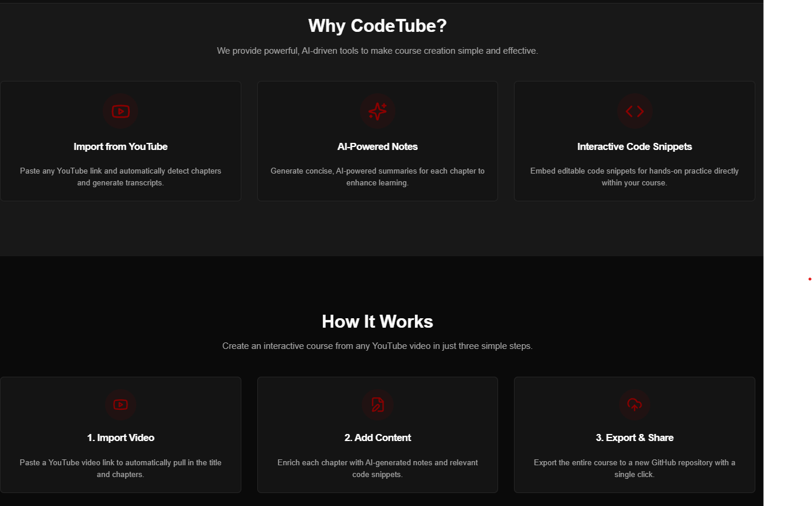Click the 'Why CodeTube?' heading

(x=378, y=26)
